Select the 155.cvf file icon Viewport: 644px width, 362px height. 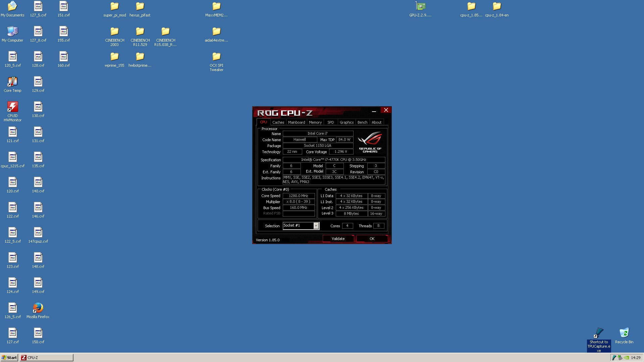pos(63,34)
